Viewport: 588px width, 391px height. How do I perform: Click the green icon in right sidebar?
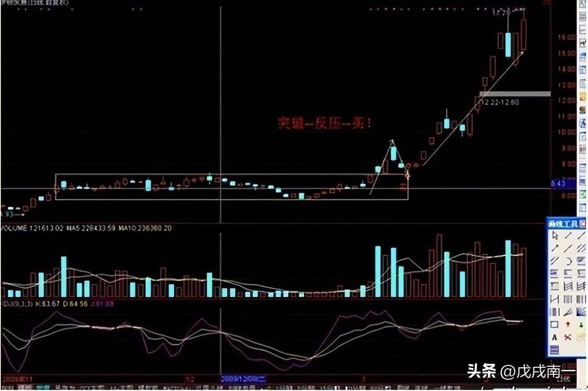click(x=582, y=194)
